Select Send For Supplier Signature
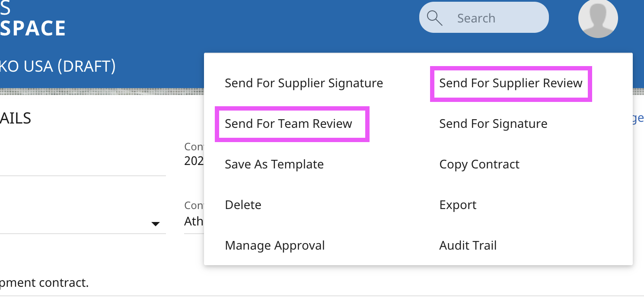The image size is (644, 298). coord(304,83)
